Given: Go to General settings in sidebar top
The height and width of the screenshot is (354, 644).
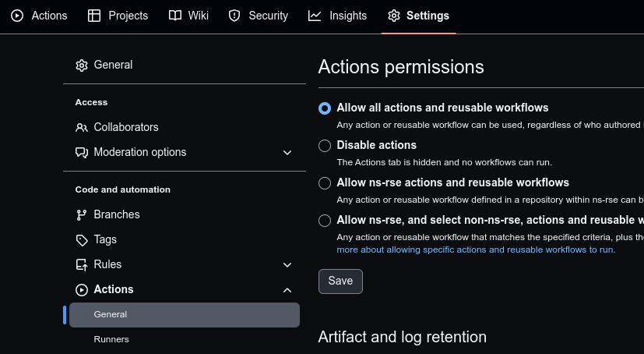Looking at the screenshot, I should (x=113, y=65).
